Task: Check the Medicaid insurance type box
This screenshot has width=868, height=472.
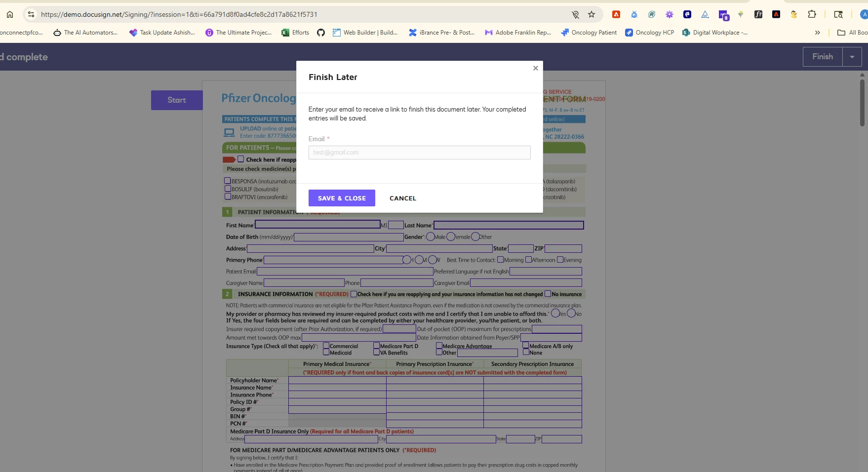Action: pyautogui.click(x=326, y=353)
